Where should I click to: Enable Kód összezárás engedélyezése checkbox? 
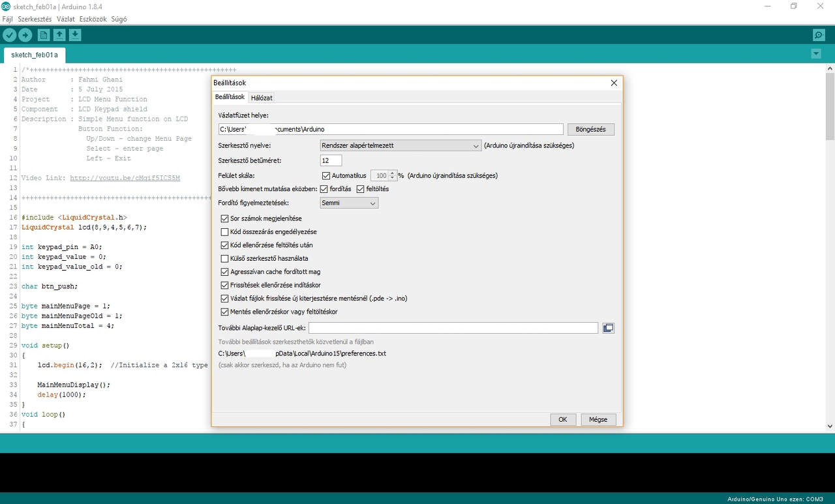[x=225, y=232]
